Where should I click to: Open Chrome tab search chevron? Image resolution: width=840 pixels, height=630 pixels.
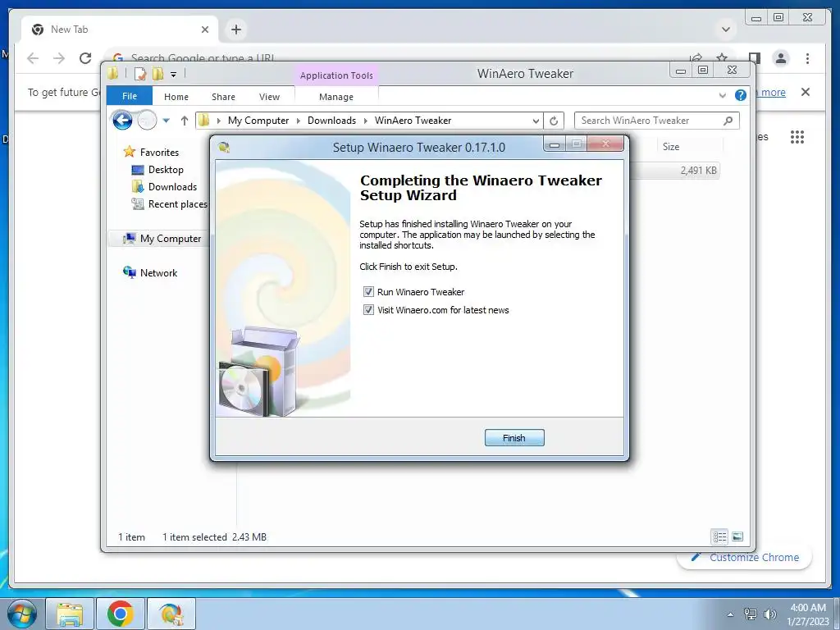click(x=726, y=30)
